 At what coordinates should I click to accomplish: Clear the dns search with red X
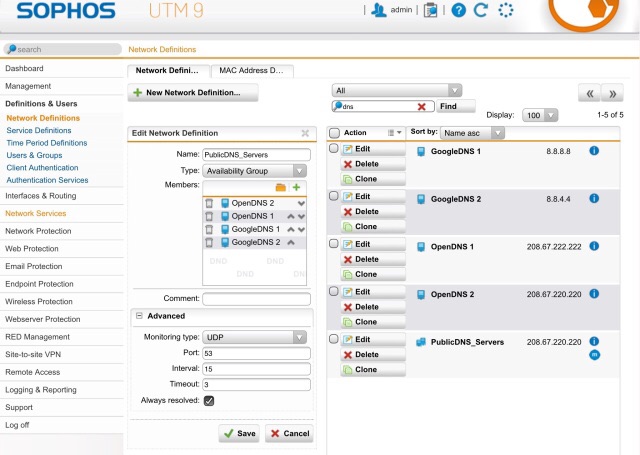(x=422, y=107)
